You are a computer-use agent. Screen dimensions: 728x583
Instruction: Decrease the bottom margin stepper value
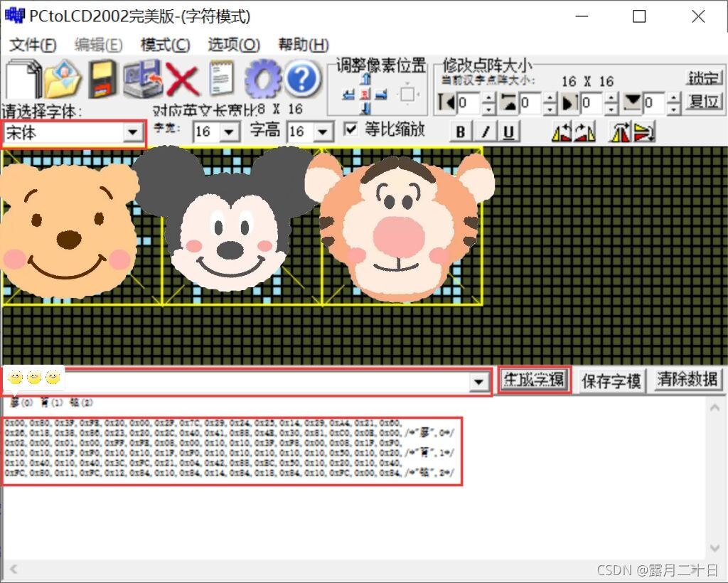click(x=674, y=109)
